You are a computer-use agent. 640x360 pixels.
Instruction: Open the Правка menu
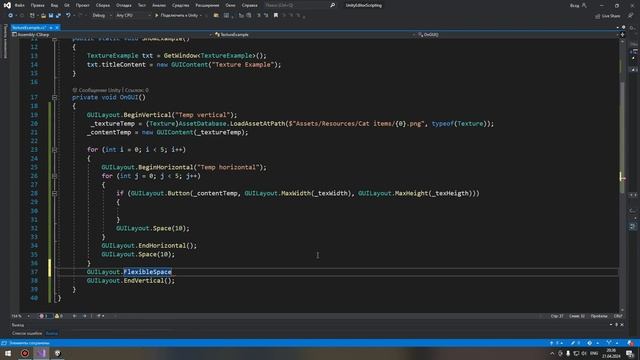(37, 5)
